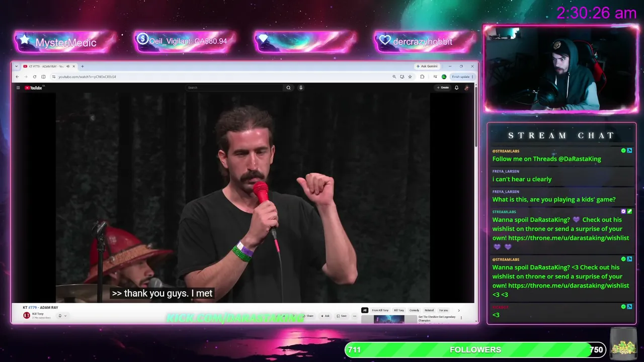Open the Cheshire Cat recommended video thumbnail
Viewport: 644px width, 362px height.
tap(389, 319)
